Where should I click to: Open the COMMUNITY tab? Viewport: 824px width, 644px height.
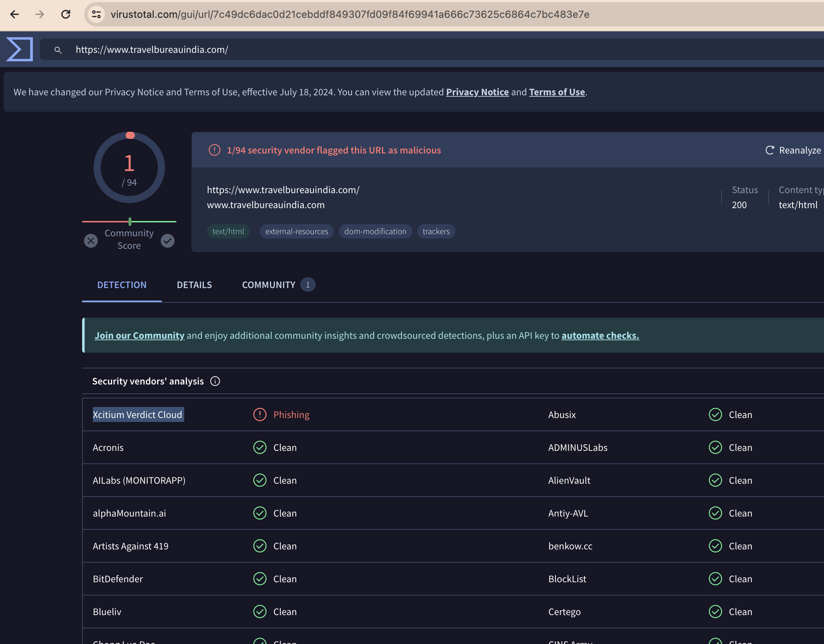pos(268,285)
